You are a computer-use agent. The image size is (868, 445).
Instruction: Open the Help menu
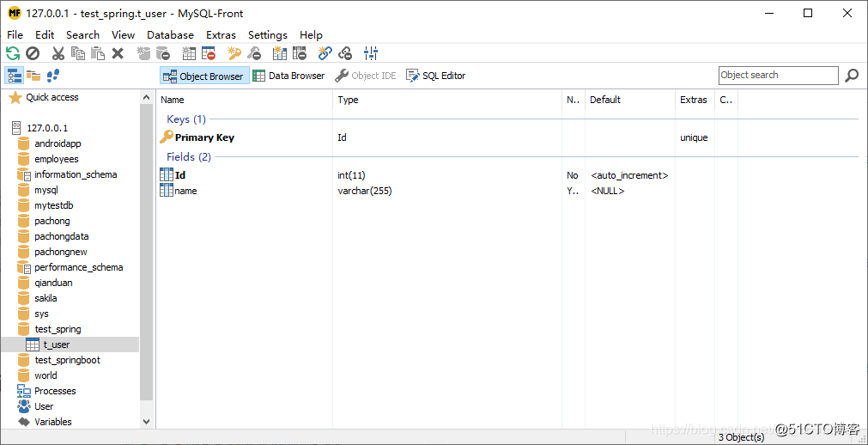coord(311,35)
